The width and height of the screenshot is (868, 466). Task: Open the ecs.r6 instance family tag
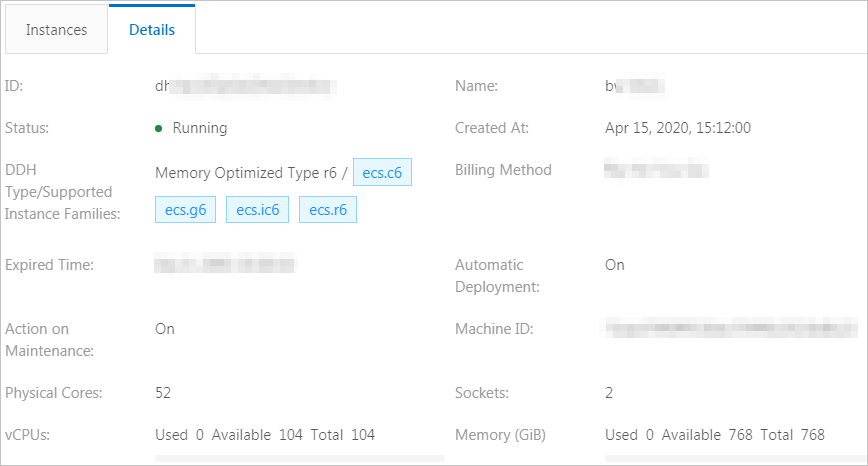click(328, 210)
